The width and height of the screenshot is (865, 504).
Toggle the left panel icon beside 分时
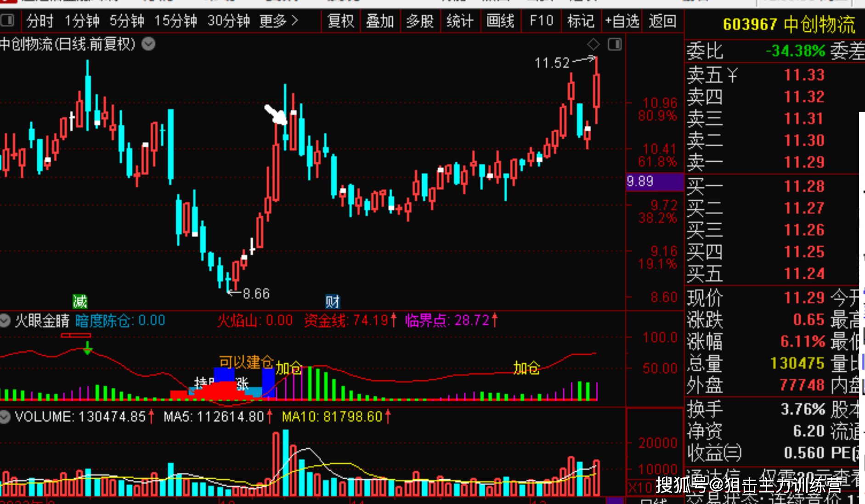tap(7, 21)
